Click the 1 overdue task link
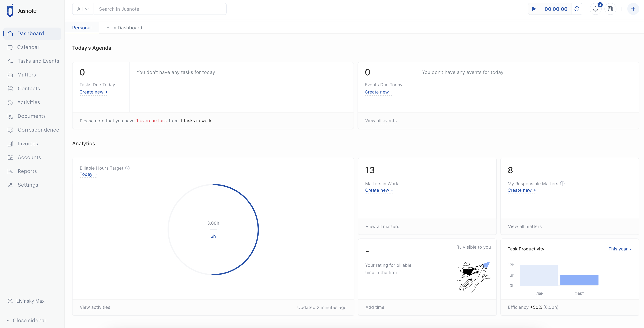Screen dimensions: 644x328 [152, 121]
